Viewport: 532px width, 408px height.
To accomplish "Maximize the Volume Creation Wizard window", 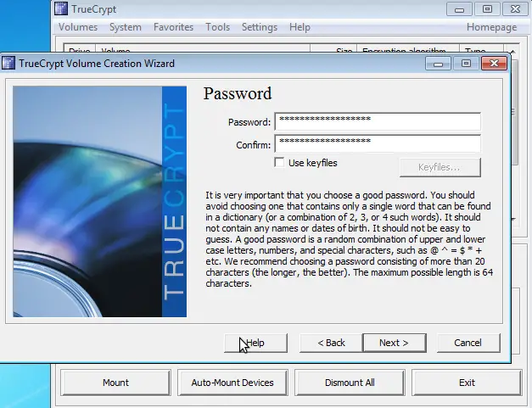I will coord(466,64).
